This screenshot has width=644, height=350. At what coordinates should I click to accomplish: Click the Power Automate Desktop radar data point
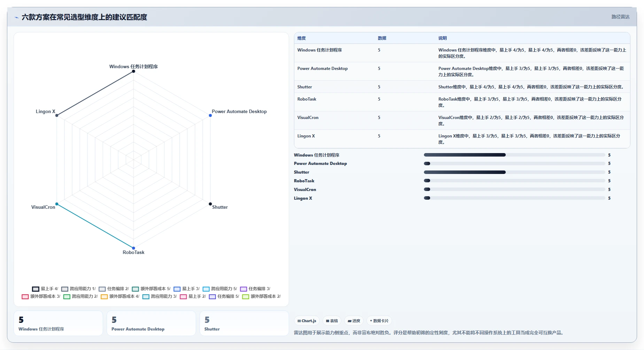click(210, 116)
